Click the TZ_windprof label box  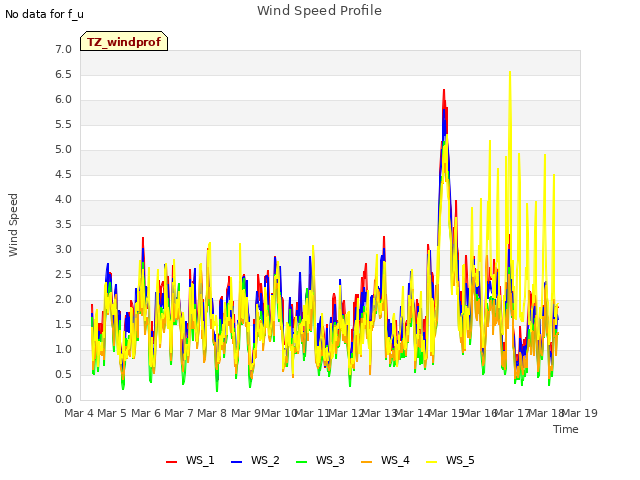[124, 41]
